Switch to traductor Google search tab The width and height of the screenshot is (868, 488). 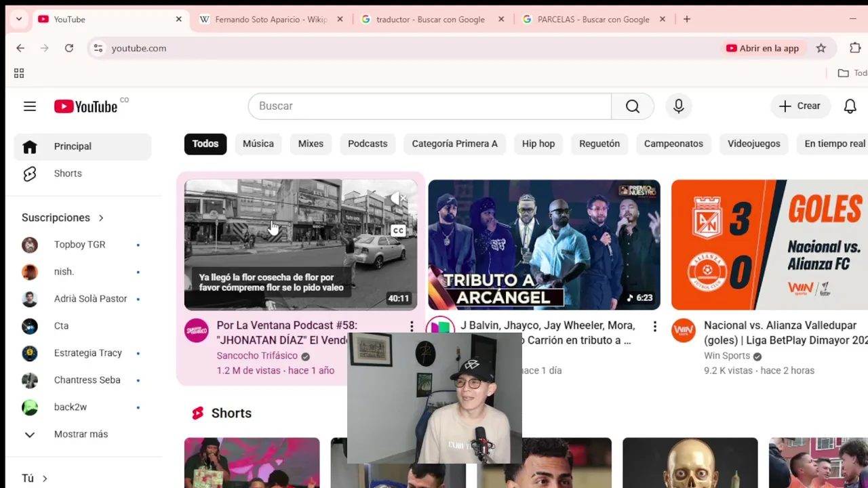click(x=430, y=20)
